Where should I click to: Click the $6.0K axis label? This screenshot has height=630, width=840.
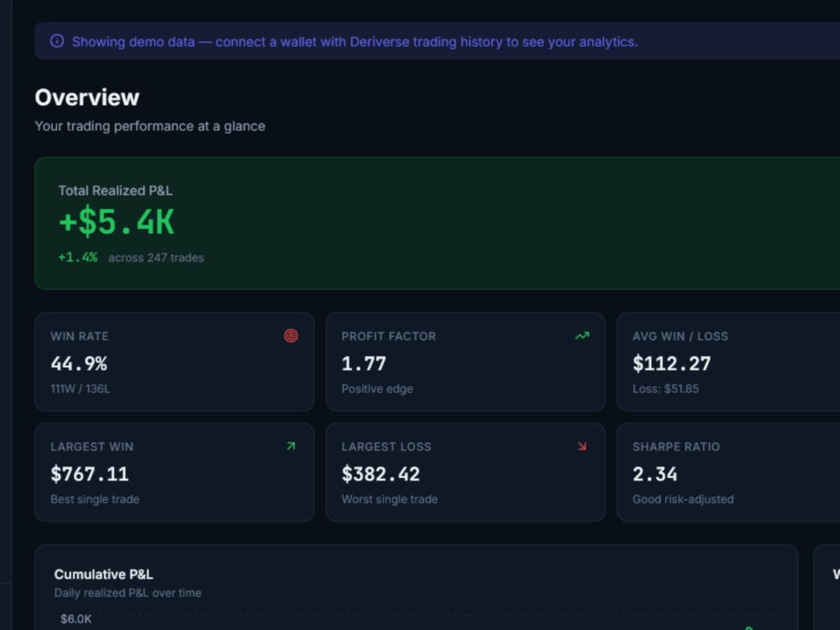tap(76, 619)
